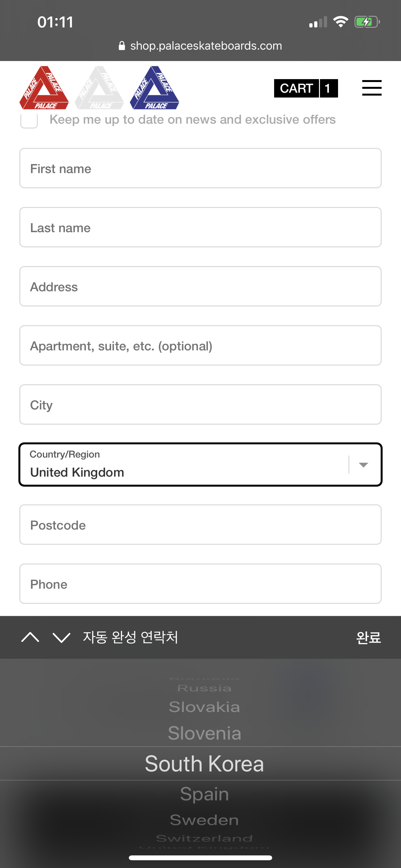Tap the next field down arrow
Image resolution: width=401 pixels, height=868 pixels.
[61, 637]
